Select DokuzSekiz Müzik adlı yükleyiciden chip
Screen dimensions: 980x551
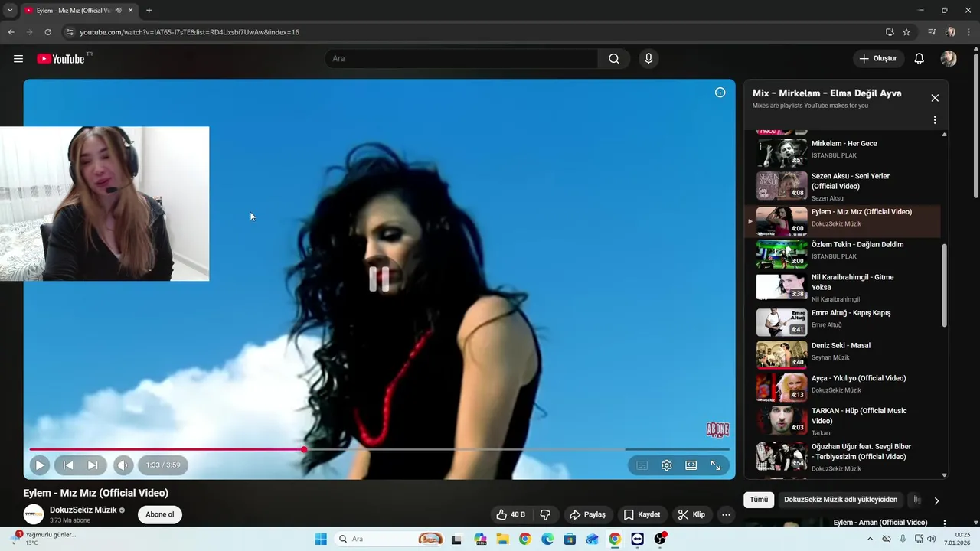click(x=841, y=500)
